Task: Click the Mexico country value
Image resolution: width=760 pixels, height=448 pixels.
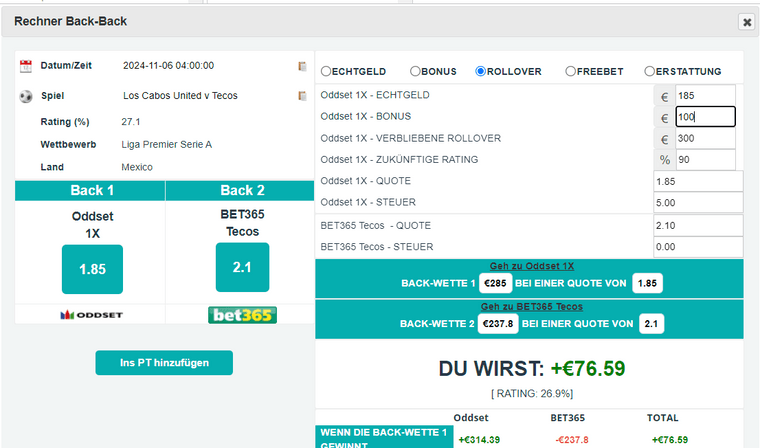Action: (137, 167)
